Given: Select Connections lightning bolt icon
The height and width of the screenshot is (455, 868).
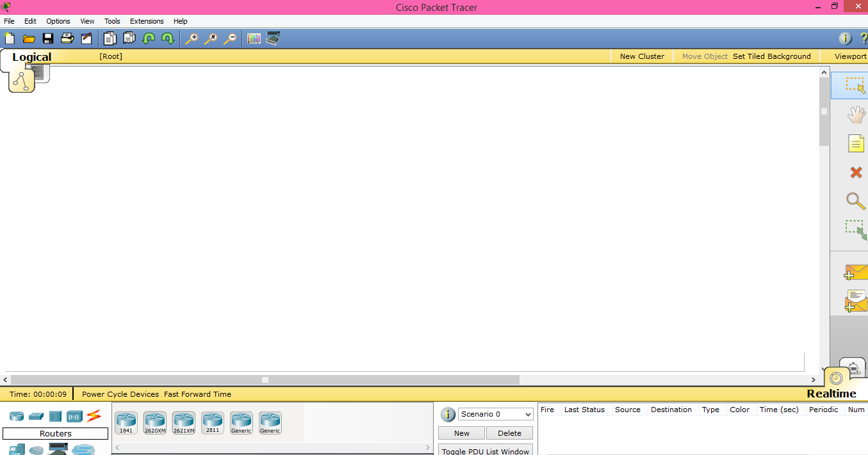Looking at the screenshot, I should point(94,416).
